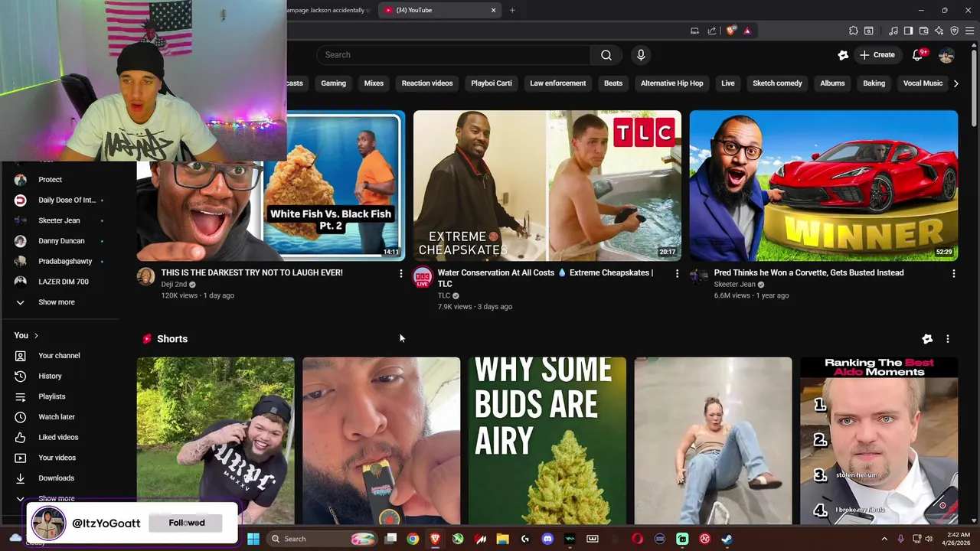
Task: Click the sparkle icon beside Create
Action: coord(843,55)
